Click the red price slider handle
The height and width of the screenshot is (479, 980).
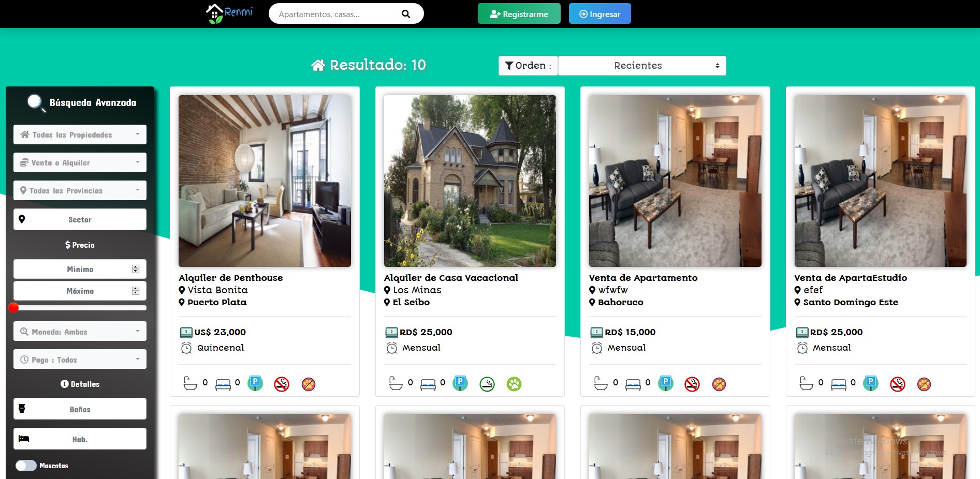(13, 308)
